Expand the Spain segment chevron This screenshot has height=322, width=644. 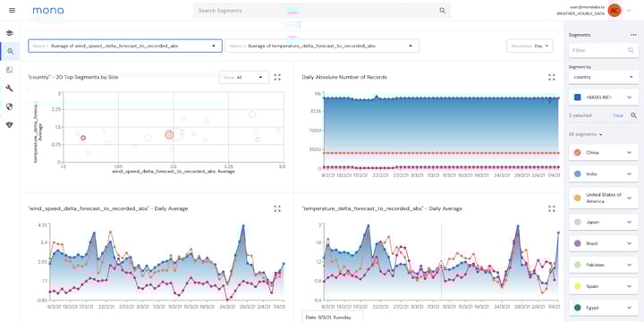click(629, 286)
